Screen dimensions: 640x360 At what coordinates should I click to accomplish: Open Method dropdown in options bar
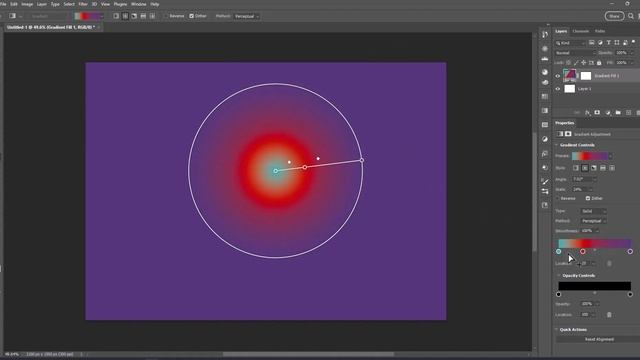(247, 16)
